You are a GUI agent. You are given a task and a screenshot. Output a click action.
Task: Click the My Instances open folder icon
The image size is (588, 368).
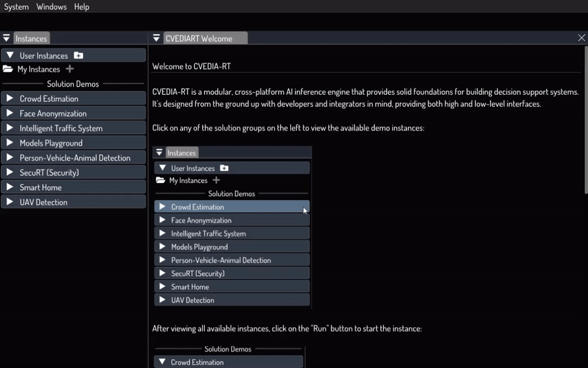click(x=8, y=69)
